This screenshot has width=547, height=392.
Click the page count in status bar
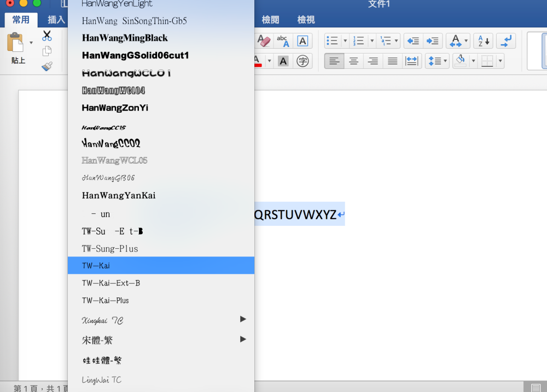click(41, 388)
